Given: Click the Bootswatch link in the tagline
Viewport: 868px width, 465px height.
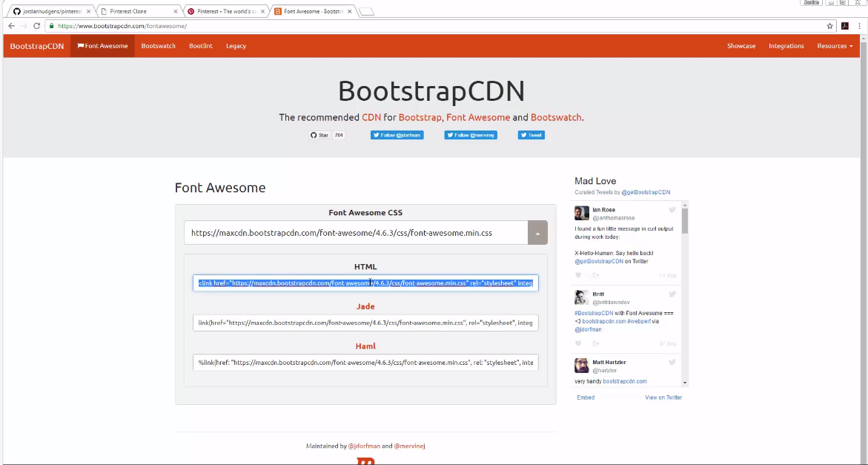Looking at the screenshot, I should pos(556,117).
